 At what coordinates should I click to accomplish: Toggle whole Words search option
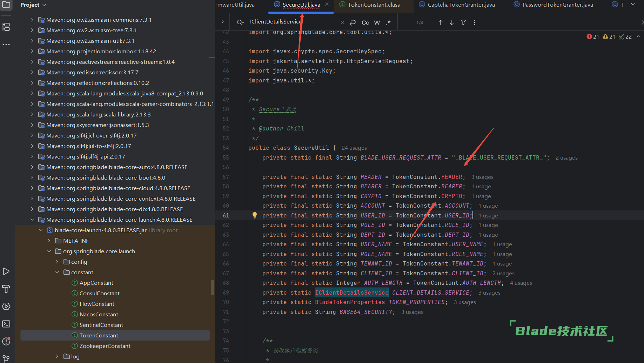(377, 22)
